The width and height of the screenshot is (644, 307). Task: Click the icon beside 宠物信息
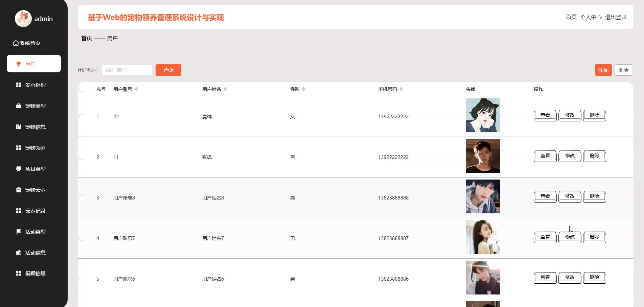pyautogui.click(x=19, y=127)
